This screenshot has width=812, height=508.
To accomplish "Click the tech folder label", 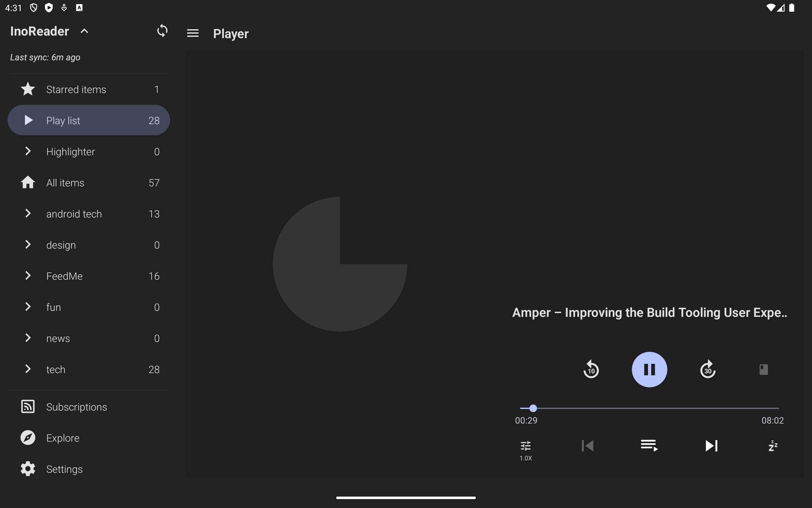I will point(56,370).
